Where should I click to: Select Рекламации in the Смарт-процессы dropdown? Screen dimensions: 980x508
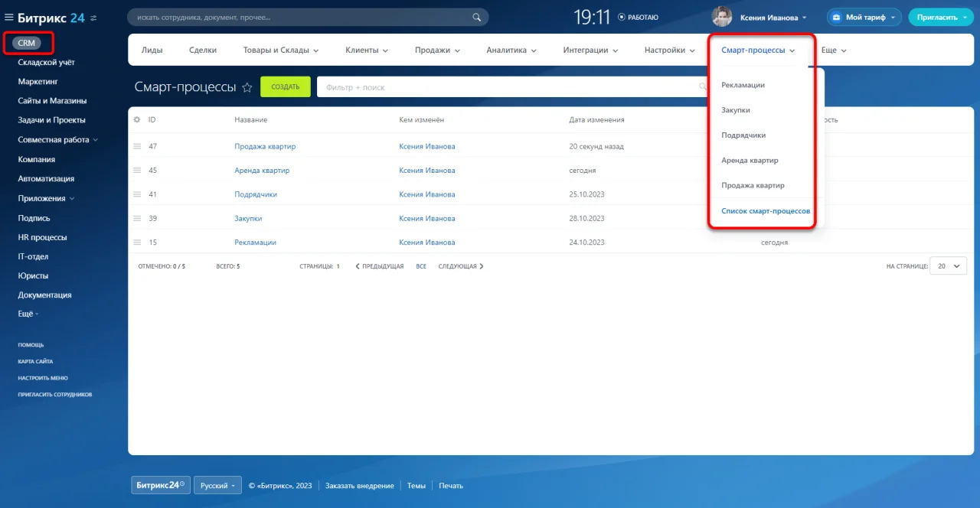point(743,85)
